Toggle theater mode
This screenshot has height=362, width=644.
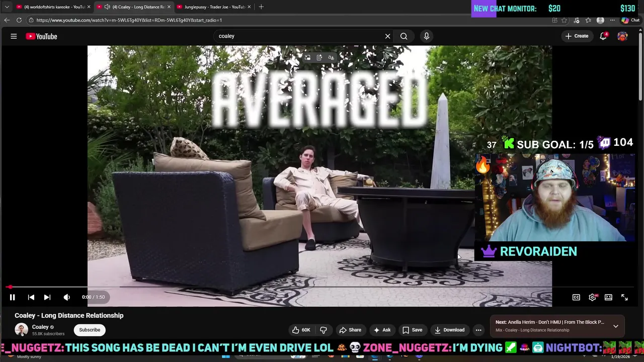(608, 297)
